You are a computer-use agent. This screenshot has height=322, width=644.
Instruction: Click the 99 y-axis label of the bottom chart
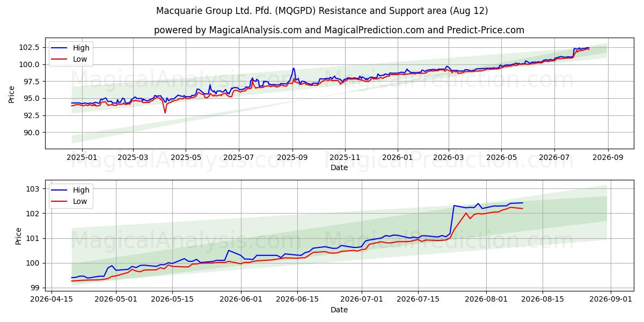(x=35, y=288)
